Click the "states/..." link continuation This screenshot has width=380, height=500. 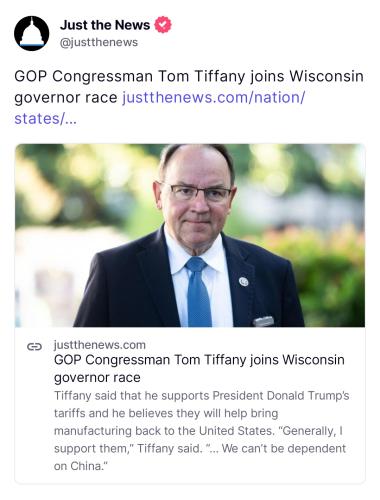click(x=46, y=119)
